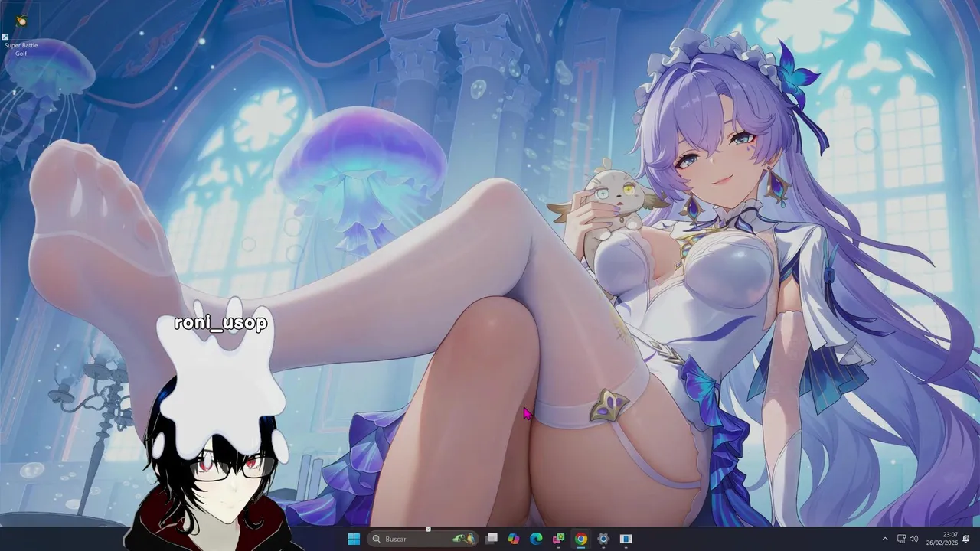Open the Google Chrome taskbar icon
Viewport: 980px width, 551px height.
point(581,539)
